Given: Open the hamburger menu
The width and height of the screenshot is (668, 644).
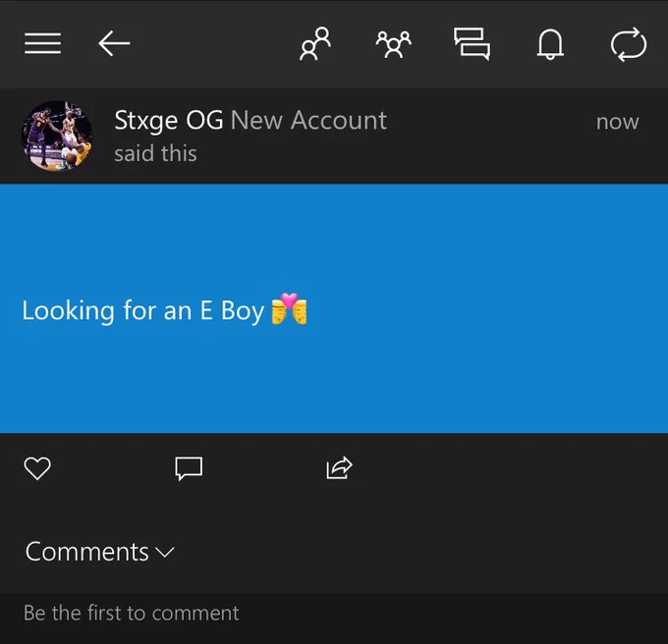Looking at the screenshot, I should 42,43.
